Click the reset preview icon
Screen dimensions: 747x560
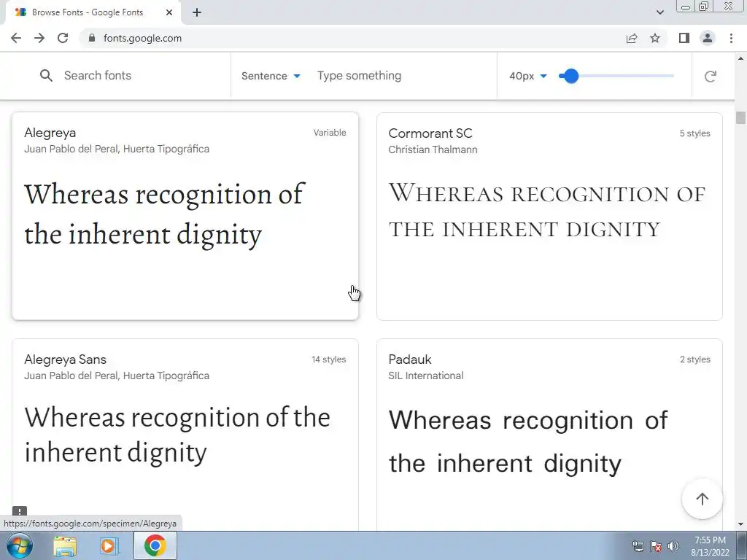point(711,76)
